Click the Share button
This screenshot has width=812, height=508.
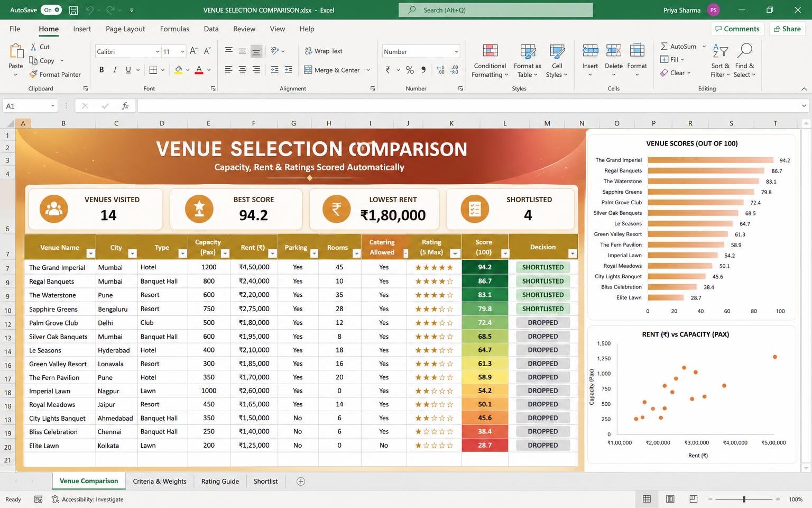[787, 29]
